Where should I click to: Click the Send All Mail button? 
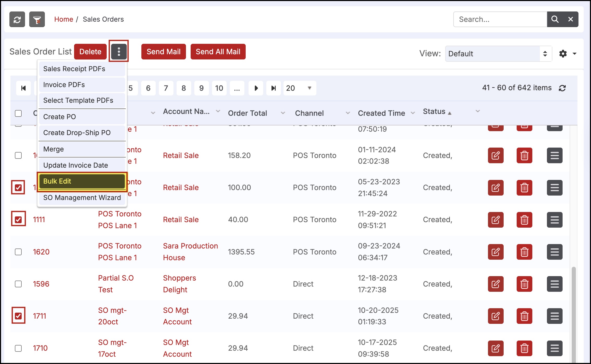click(x=218, y=52)
